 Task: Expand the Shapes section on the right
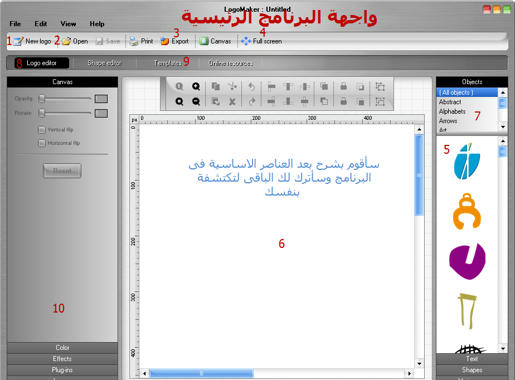tap(472, 370)
